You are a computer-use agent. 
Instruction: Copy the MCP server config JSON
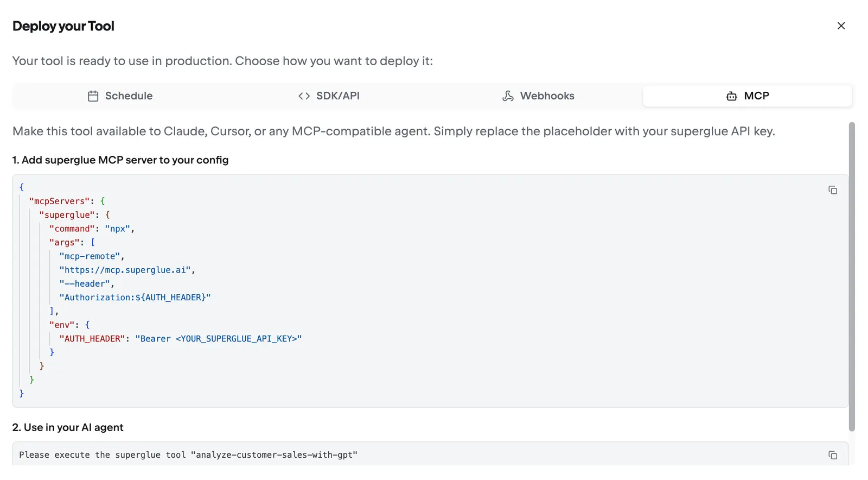click(x=833, y=190)
